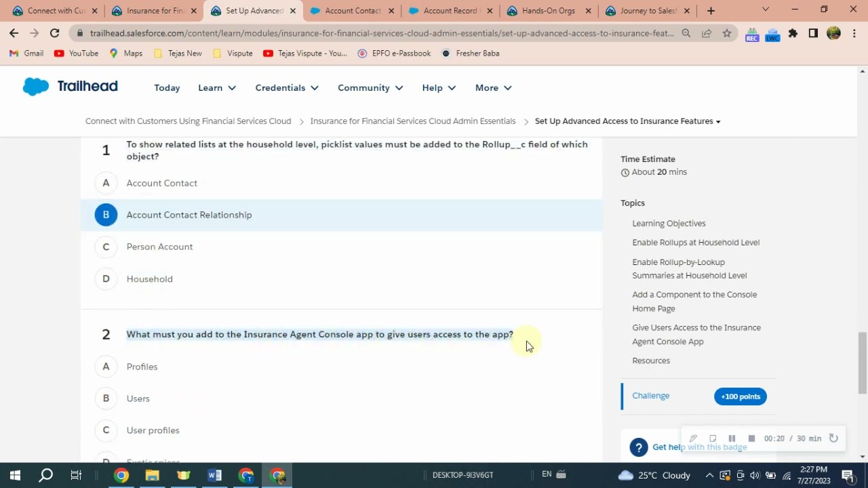868x488 pixels.
Task: Share this page icon in address bar
Action: (x=707, y=33)
